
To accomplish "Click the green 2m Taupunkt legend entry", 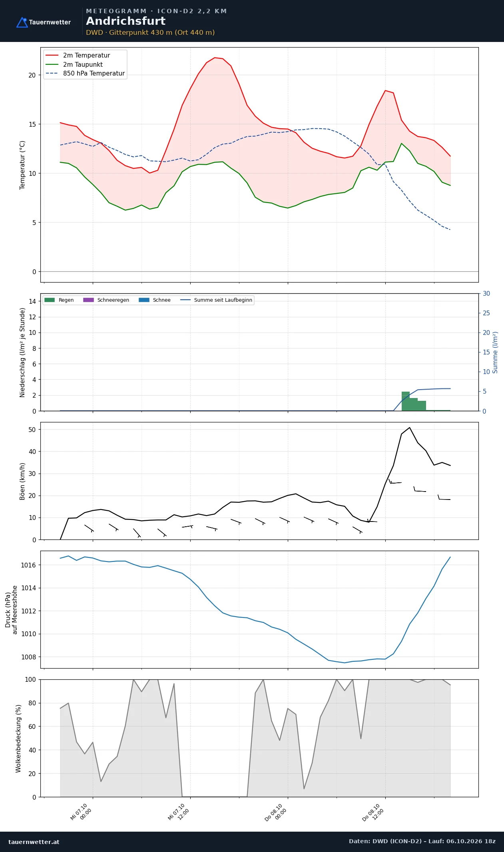I will pyautogui.click(x=74, y=64).
